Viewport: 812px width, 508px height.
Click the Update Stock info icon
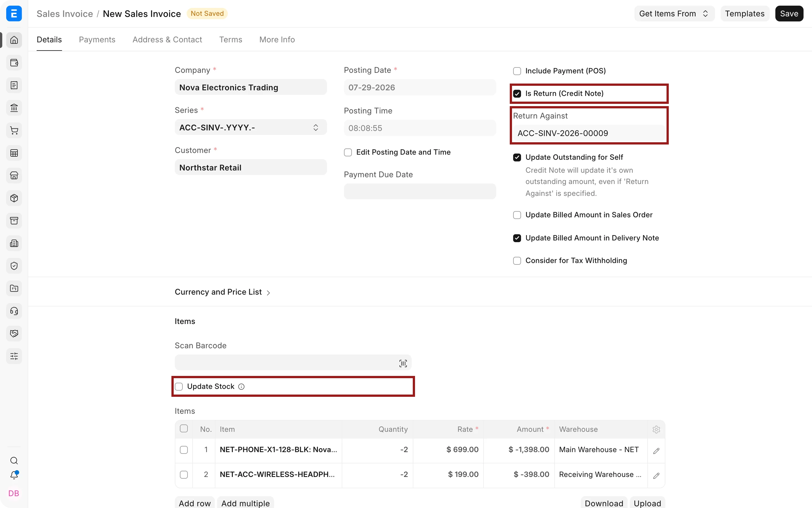click(x=241, y=386)
